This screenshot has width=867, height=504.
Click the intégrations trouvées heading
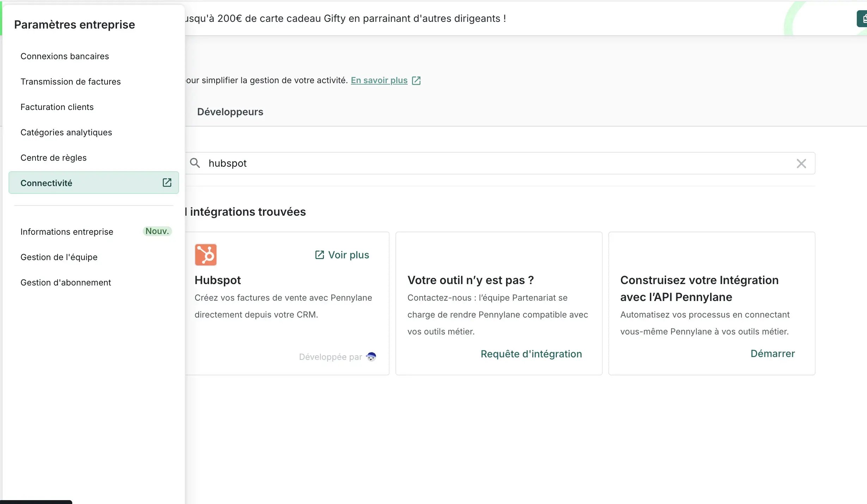(246, 211)
